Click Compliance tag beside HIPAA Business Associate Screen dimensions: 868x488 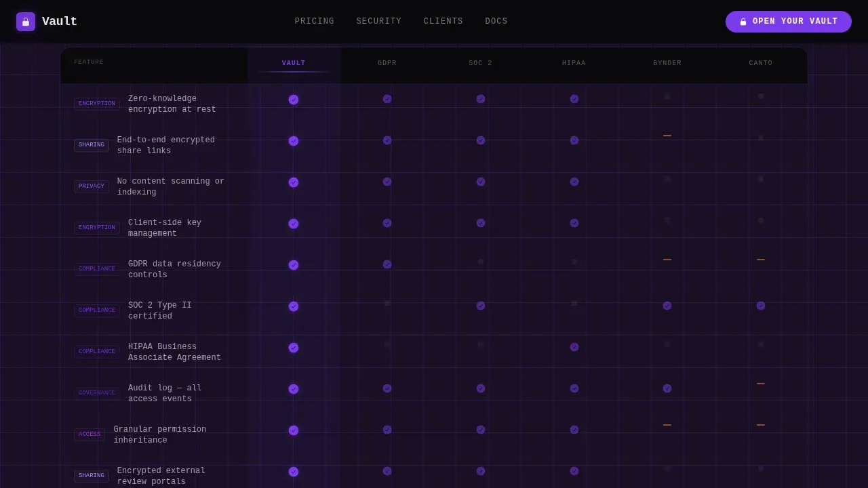pyautogui.click(x=97, y=352)
